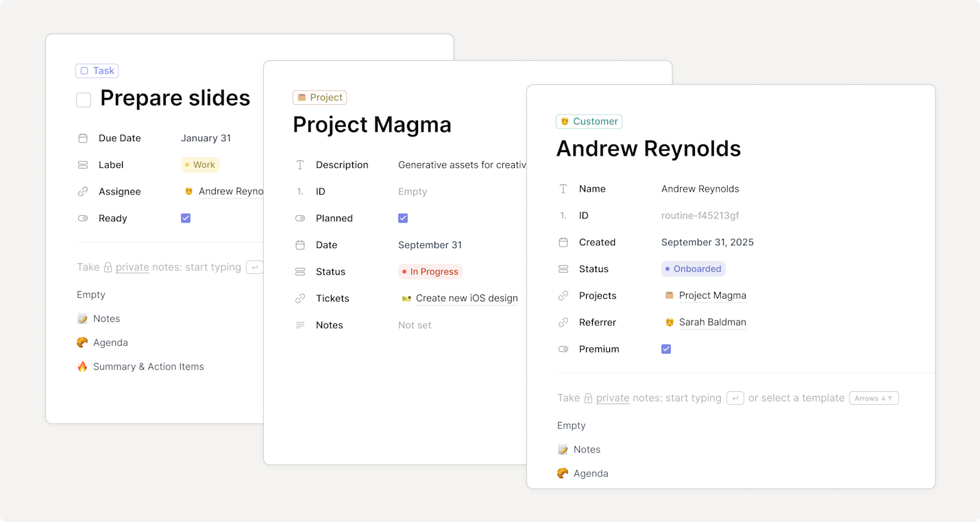
Task: Click the Ready toggle icon in Task card
Action: point(83,219)
